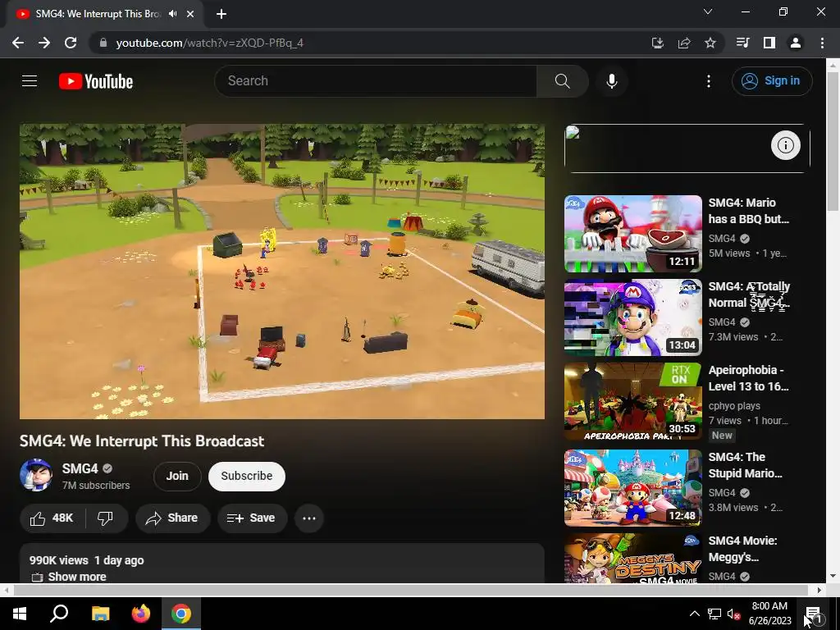Open Apeirophobia Level 13 video thumbnail
This screenshot has width=840, height=630.
pos(632,401)
